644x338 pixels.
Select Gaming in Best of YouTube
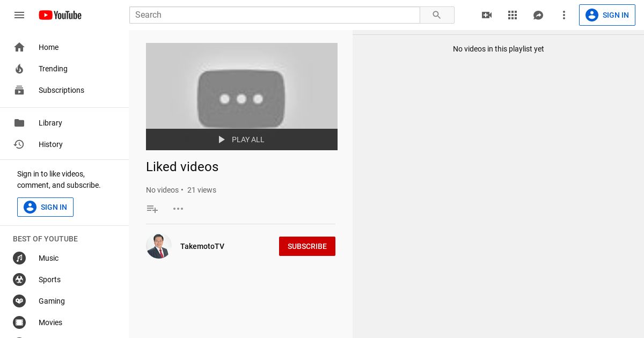pyautogui.click(x=64, y=301)
